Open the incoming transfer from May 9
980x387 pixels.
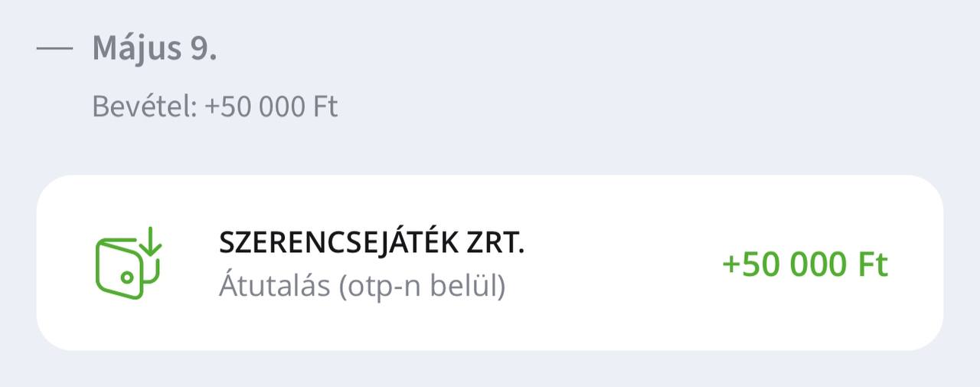click(x=490, y=263)
